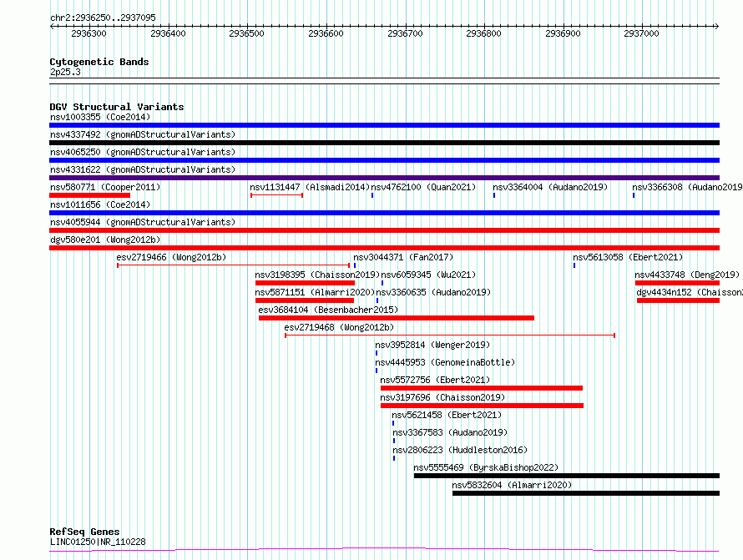Click the nsv5613058 (Ebert2021) label
Viewport: 743px width, 560px height.
coord(628,257)
